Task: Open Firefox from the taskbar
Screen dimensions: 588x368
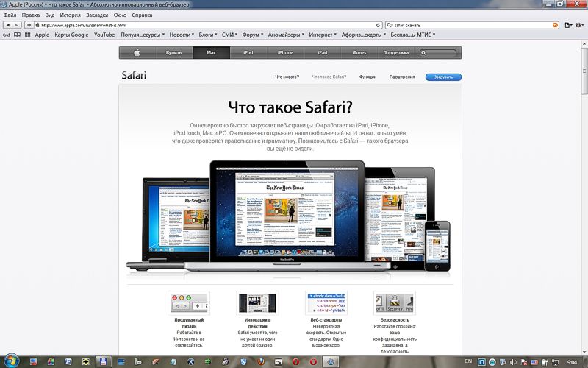Action: click(x=261, y=361)
